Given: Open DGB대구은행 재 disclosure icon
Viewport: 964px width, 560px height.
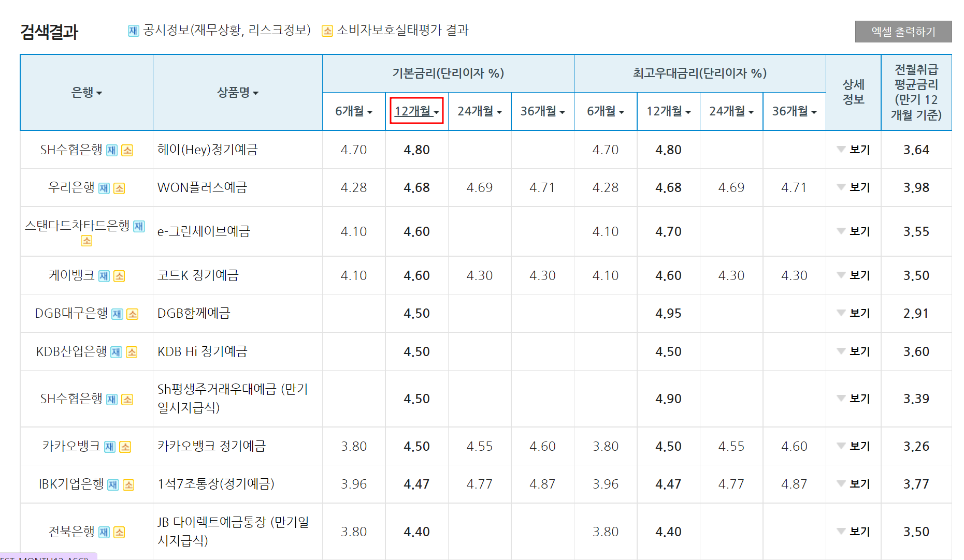Looking at the screenshot, I should click(x=118, y=314).
